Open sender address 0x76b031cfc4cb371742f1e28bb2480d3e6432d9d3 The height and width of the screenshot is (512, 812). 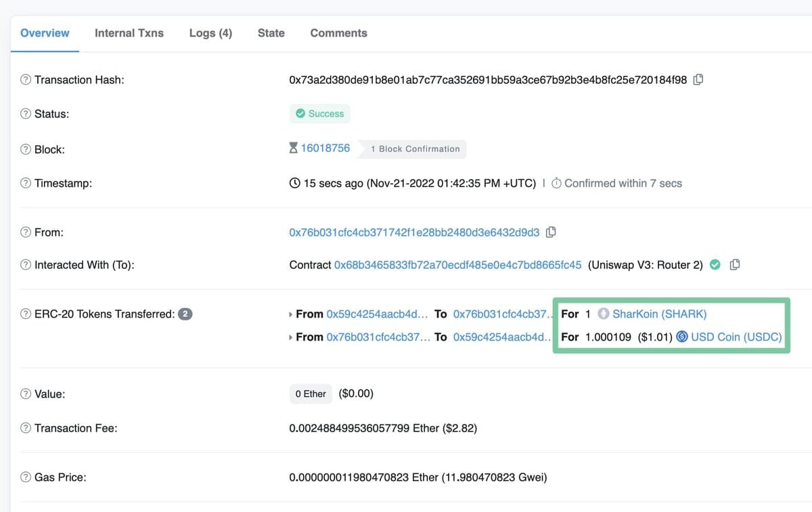click(414, 232)
